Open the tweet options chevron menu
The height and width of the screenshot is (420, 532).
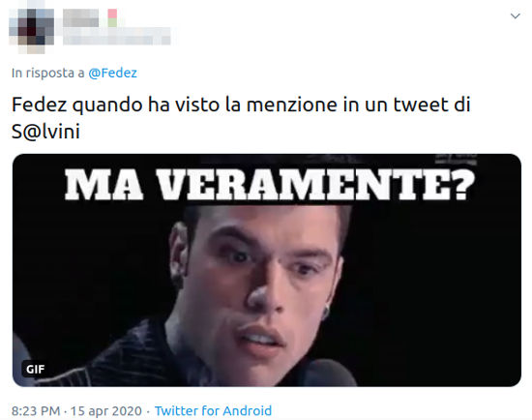(x=515, y=15)
